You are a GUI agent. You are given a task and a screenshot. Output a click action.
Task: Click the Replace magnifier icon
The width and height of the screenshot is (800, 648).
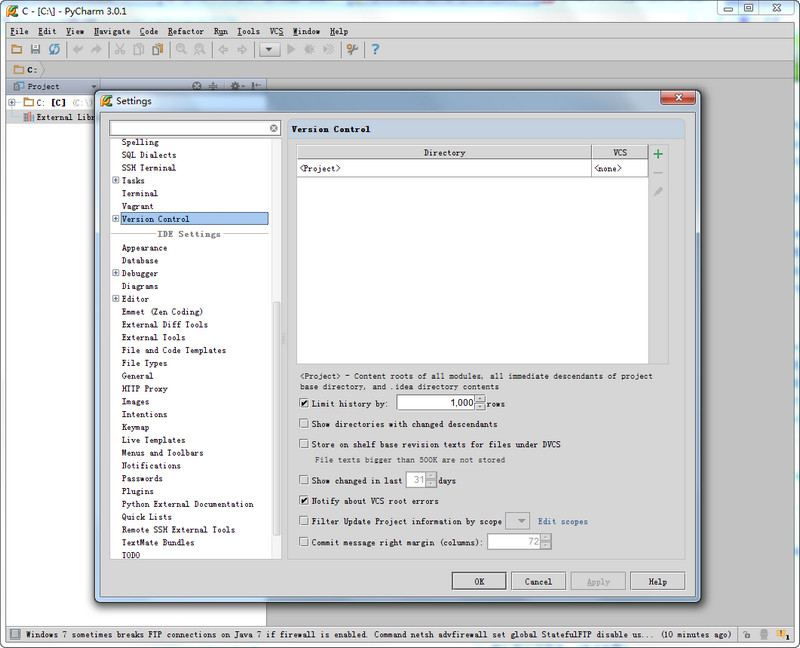(199, 49)
